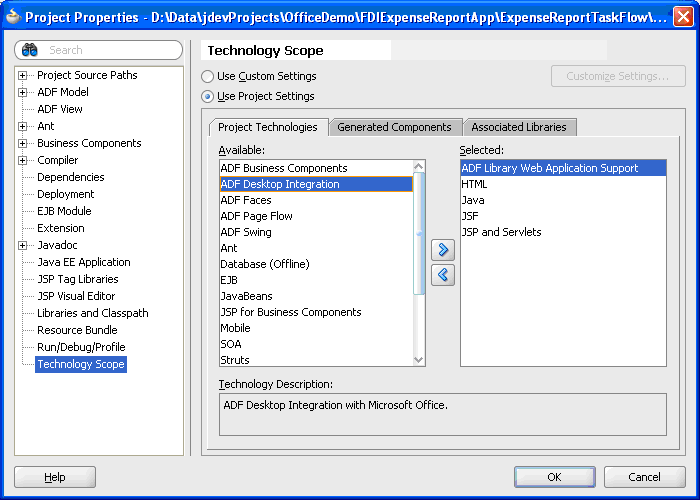
Task: Click the coffee cup title bar icon
Action: pyautogui.click(x=13, y=17)
